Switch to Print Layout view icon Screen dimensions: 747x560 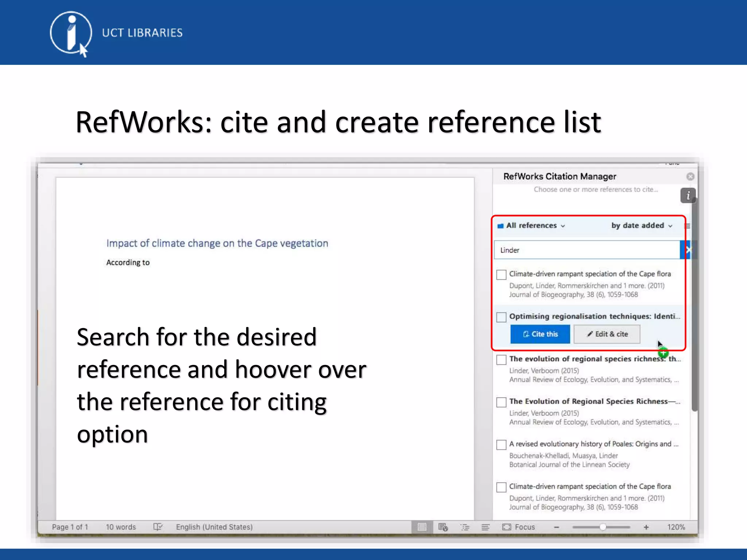tap(422, 527)
